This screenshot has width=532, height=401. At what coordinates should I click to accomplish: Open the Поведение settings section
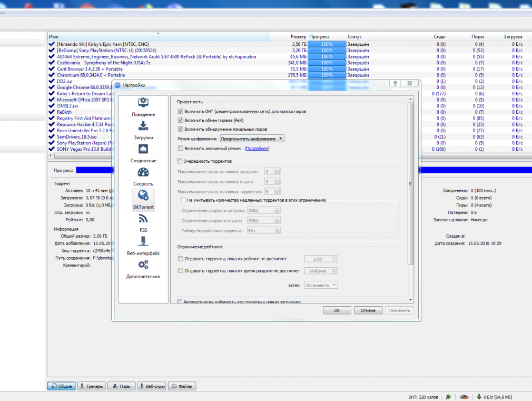(143, 107)
